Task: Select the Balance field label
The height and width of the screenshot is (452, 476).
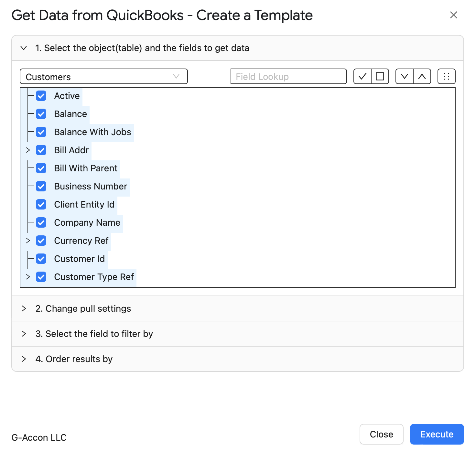Action: (x=70, y=114)
